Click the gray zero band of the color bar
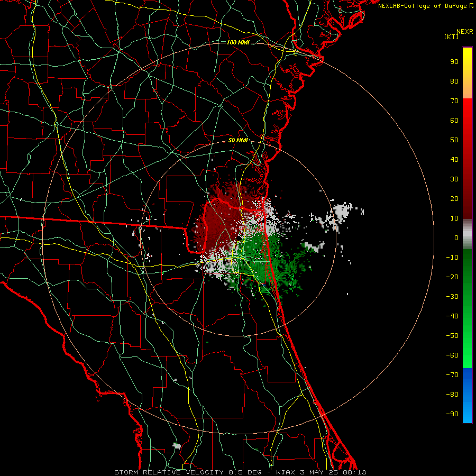The image size is (476, 476). (467, 234)
